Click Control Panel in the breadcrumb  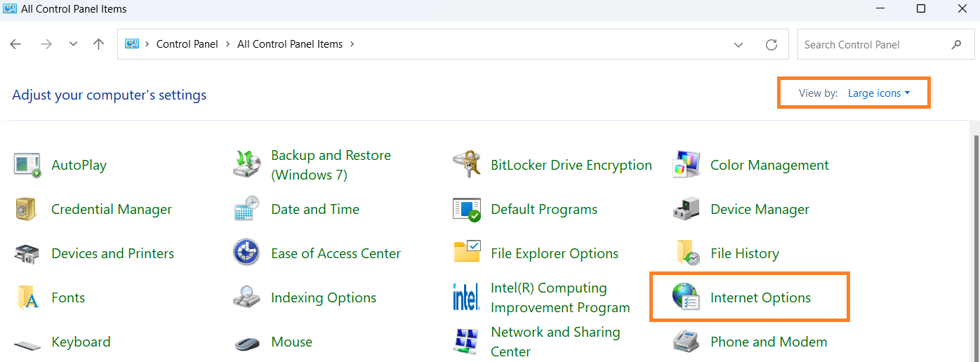(187, 44)
